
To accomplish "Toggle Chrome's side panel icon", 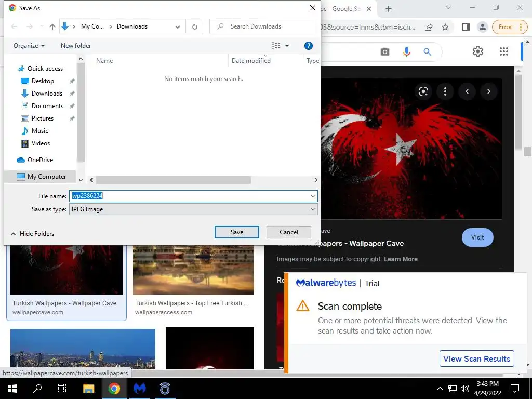I will pyautogui.click(x=466, y=27).
